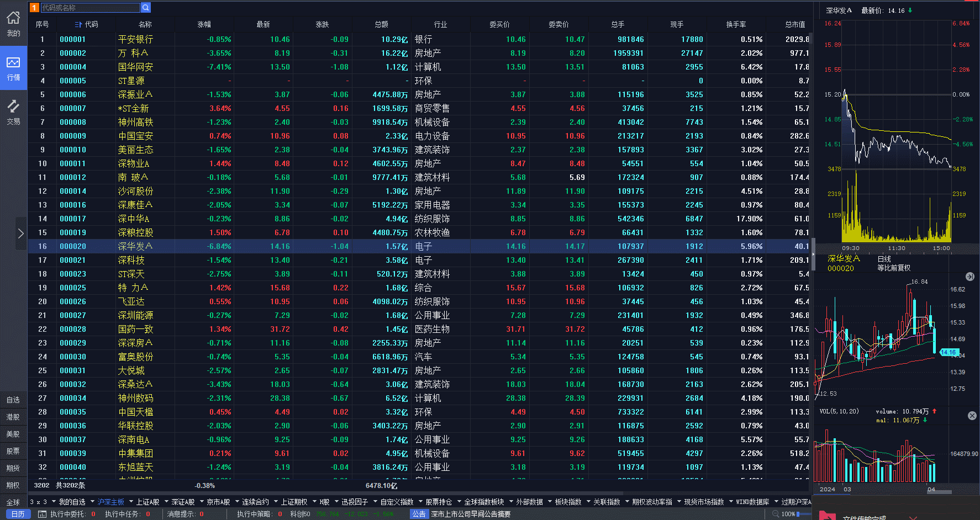Select the 期货 sidebar tab
980x520 pixels.
(x=13, y=469)
